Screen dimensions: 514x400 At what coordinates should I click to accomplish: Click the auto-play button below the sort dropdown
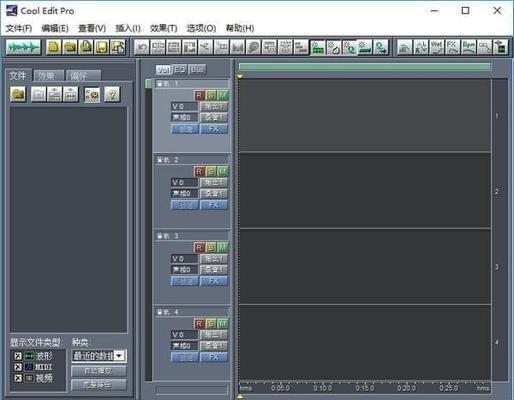pos(99,371)
